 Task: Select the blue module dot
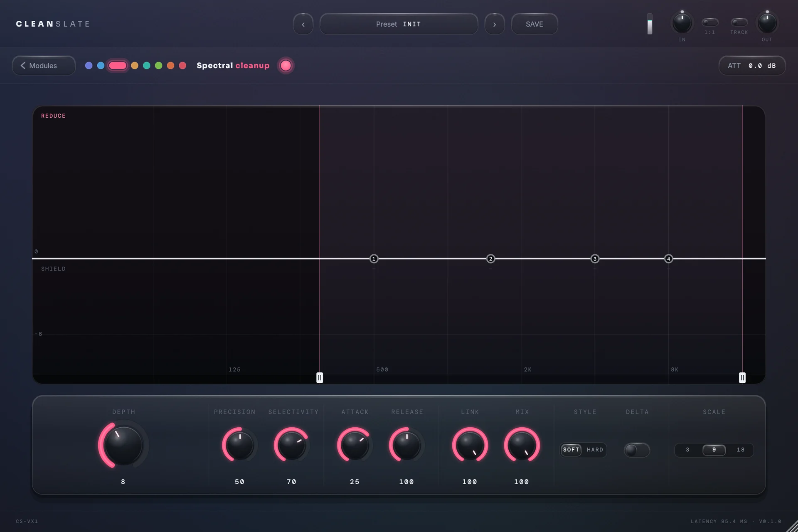[101, 66]
